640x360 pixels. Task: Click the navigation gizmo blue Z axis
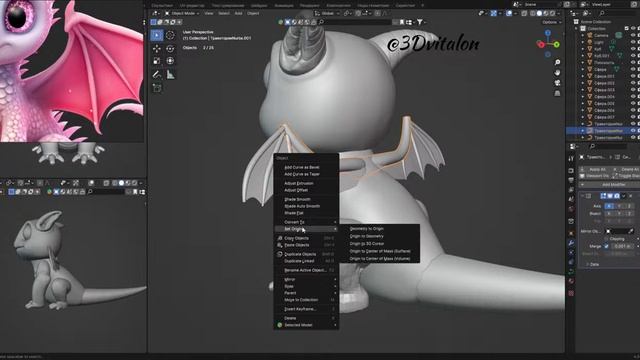click(x=548, y=33)
